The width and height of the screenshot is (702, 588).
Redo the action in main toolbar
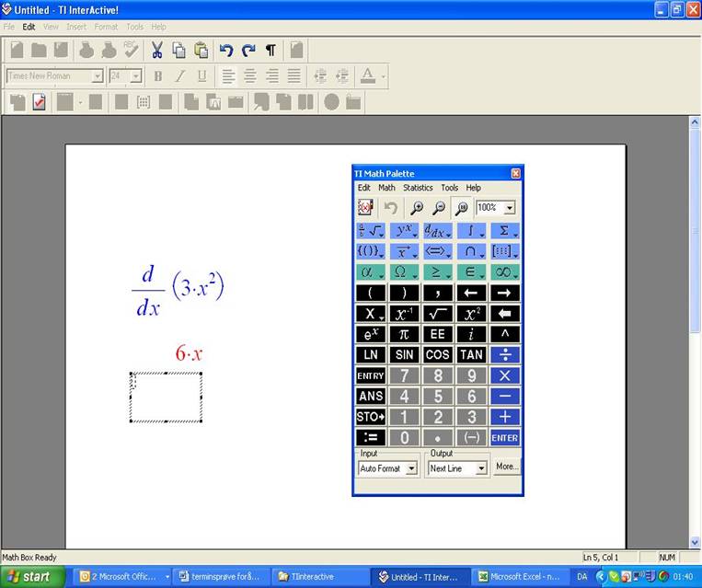[x=248, y=50]
